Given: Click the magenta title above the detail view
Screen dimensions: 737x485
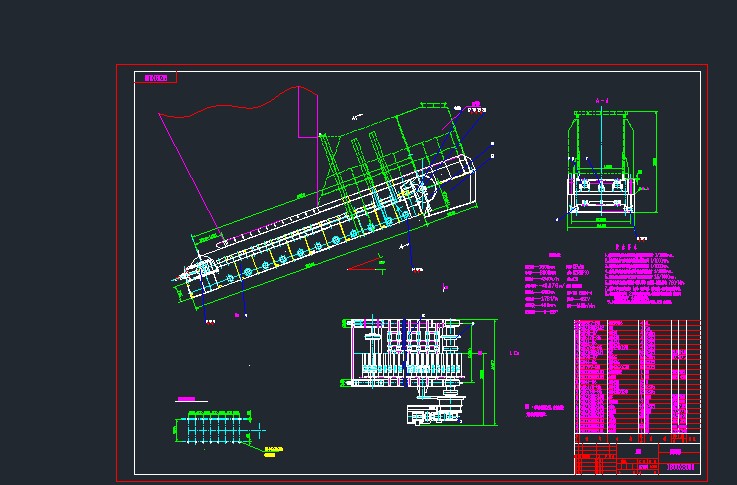Looking at the screenshot, I should (186, 399).
